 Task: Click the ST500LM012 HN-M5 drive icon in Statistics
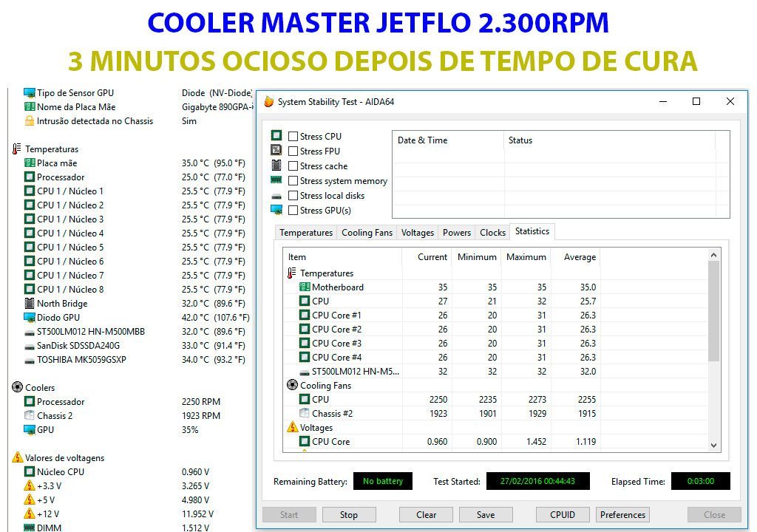tap(304, 372)
